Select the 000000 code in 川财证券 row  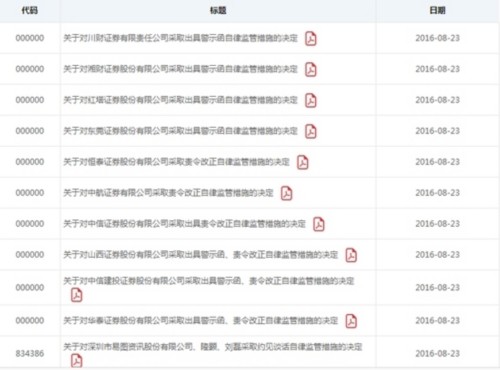pyautogui.click(x=30, y=38)
